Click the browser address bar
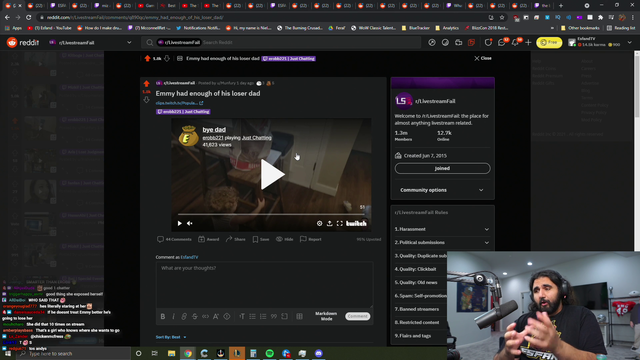Image resolution: width=640 pixels, height=360 pixels. [261, 18]
